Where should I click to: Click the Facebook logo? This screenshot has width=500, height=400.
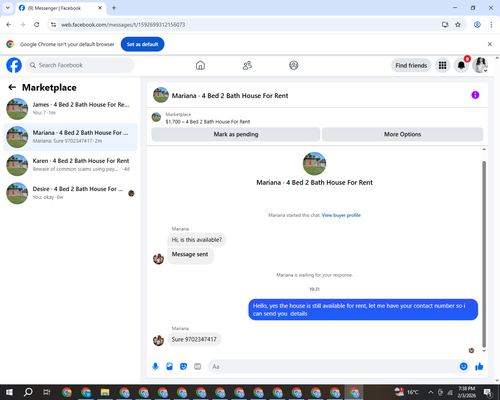(x=14, y=65)
